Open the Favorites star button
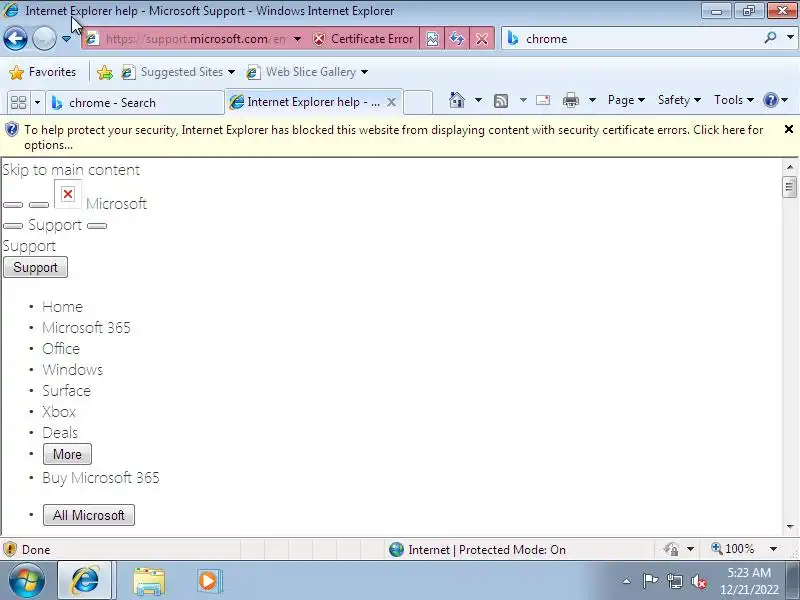800x600 pixels. pyautogui.click(x=43, y=72)
